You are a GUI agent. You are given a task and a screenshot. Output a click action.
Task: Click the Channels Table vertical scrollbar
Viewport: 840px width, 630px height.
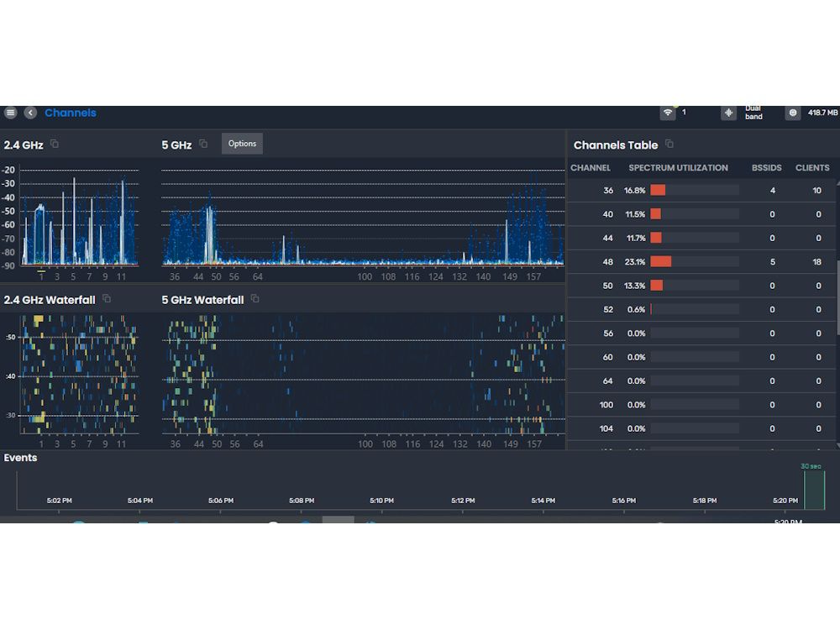point(837,298)
